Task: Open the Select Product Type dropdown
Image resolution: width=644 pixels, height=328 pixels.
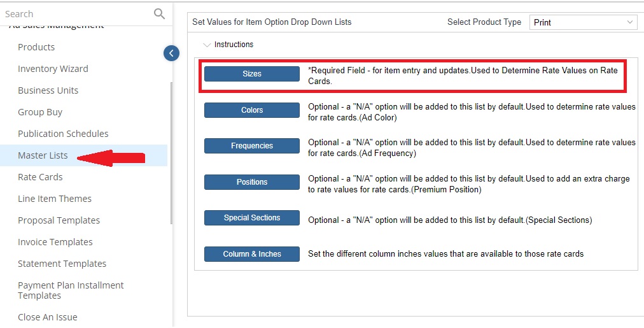Action: pos(583,22)
